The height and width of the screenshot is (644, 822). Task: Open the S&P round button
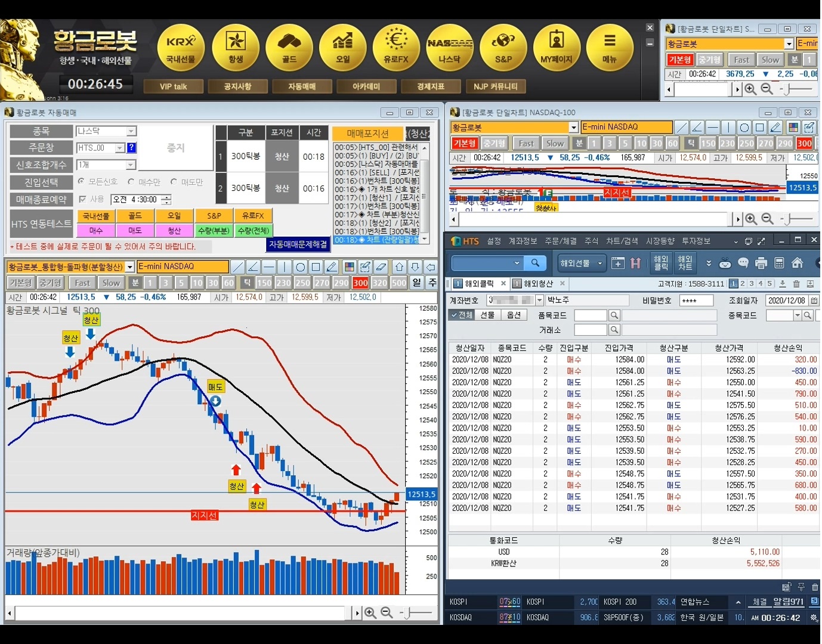pyautogui.click(x=503, y=48)
